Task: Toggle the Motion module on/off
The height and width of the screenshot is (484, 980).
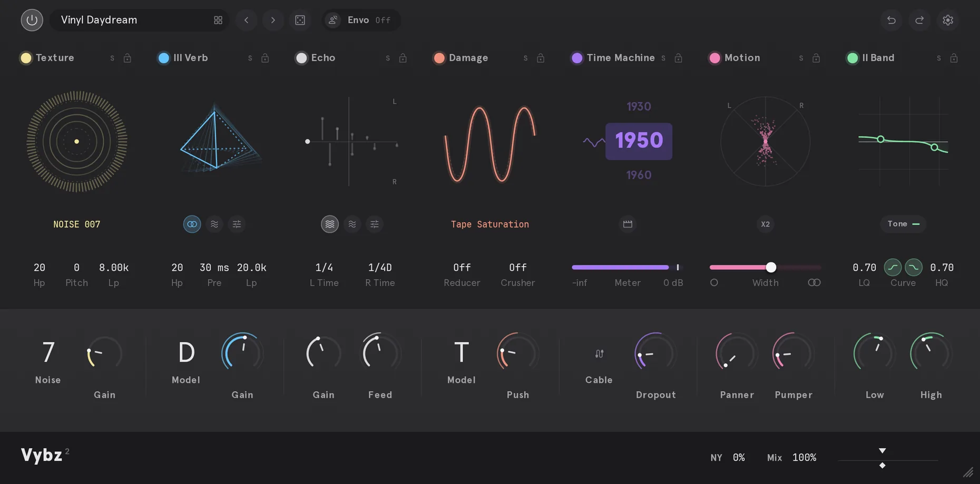Action: 715,58
